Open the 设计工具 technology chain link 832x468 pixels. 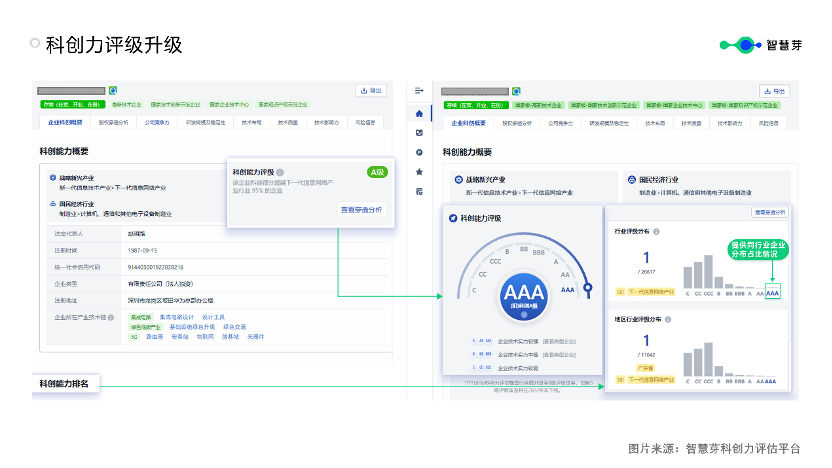(213, 317)
